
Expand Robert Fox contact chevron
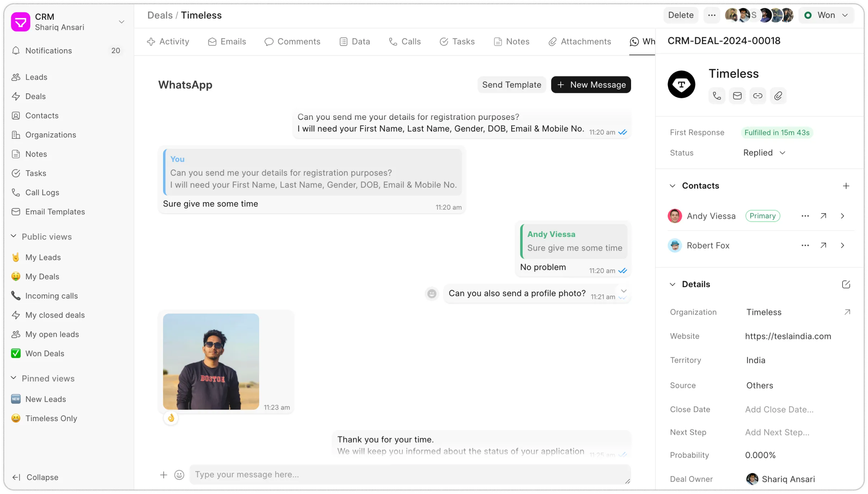pyautogui.click(x=843, y=246)
